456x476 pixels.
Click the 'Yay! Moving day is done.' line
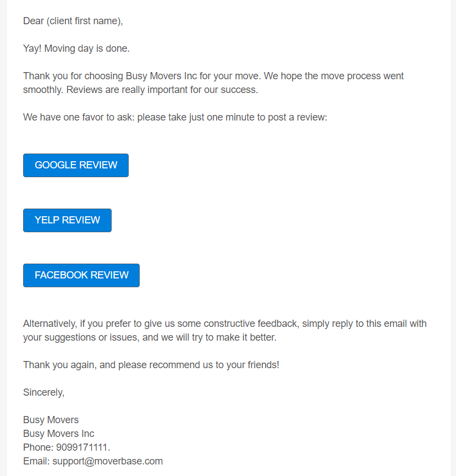tap(76, 48)
